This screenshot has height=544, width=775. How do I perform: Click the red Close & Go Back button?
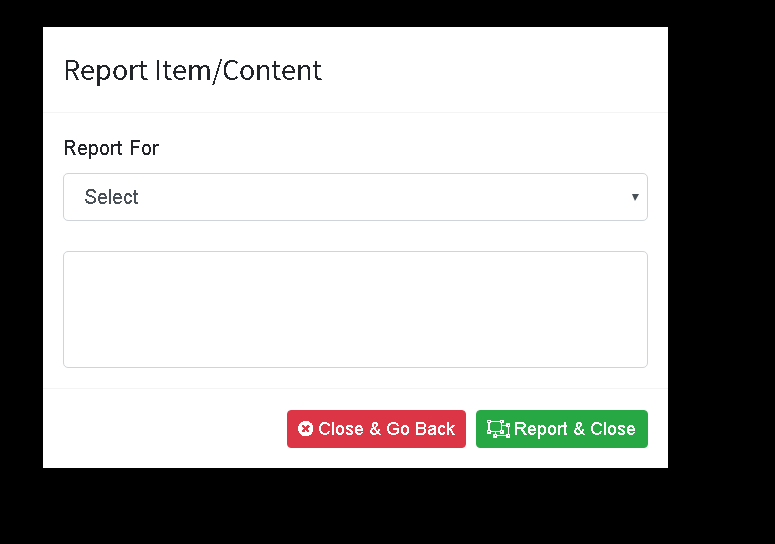[x=376, y=429]
